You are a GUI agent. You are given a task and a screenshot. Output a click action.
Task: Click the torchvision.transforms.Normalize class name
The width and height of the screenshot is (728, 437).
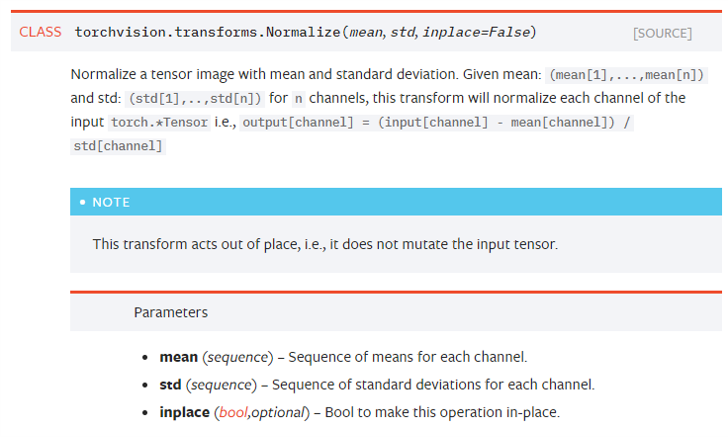coord(208,32)
